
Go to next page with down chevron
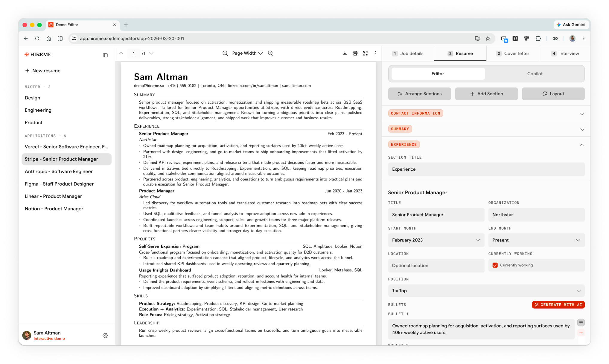(151, 53)
